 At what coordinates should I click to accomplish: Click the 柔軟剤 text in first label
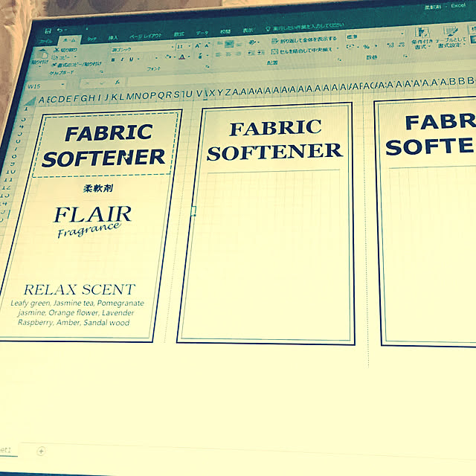coord(98,188)
